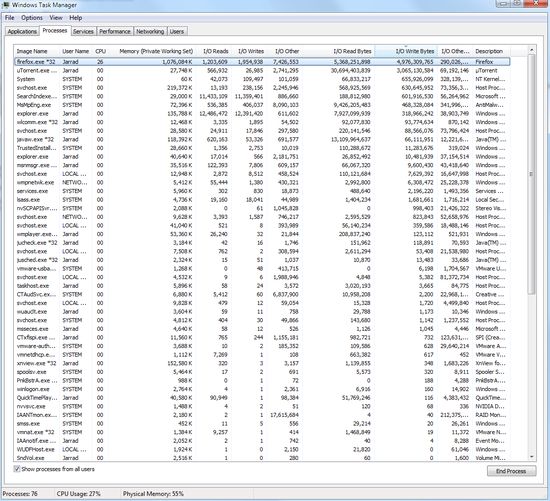Select the uTorrent.exe process row

tap(262, 71)
